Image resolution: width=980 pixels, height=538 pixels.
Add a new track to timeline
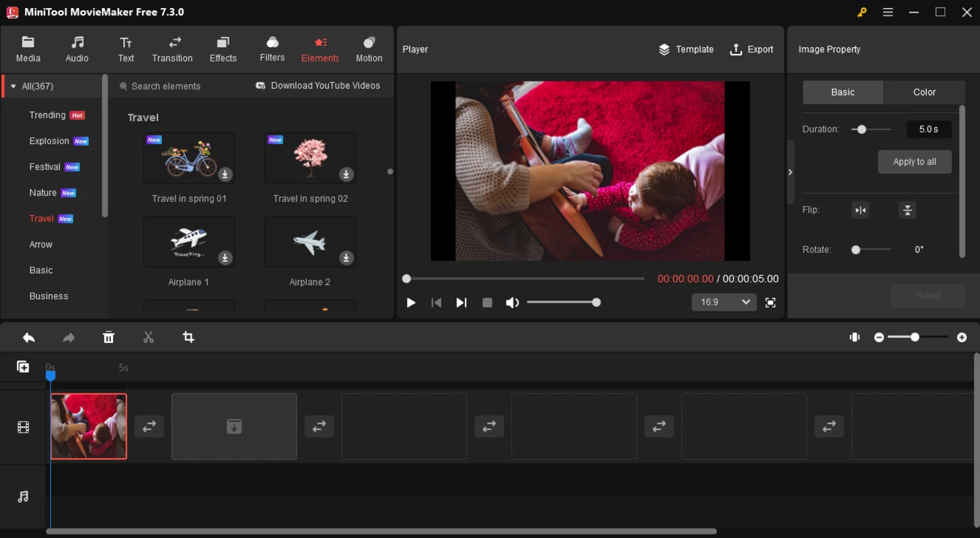(23, 367)
